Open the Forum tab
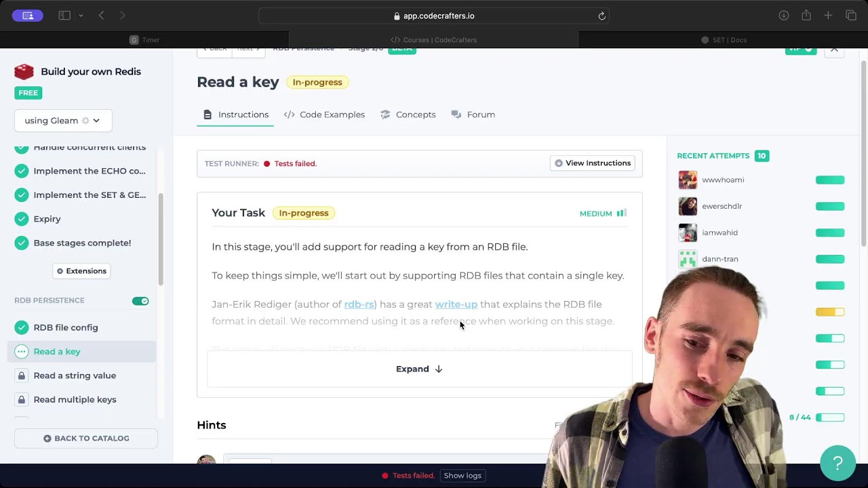This screenshot has height=488, width=868. pyautogui.click(x=473, y=115)
